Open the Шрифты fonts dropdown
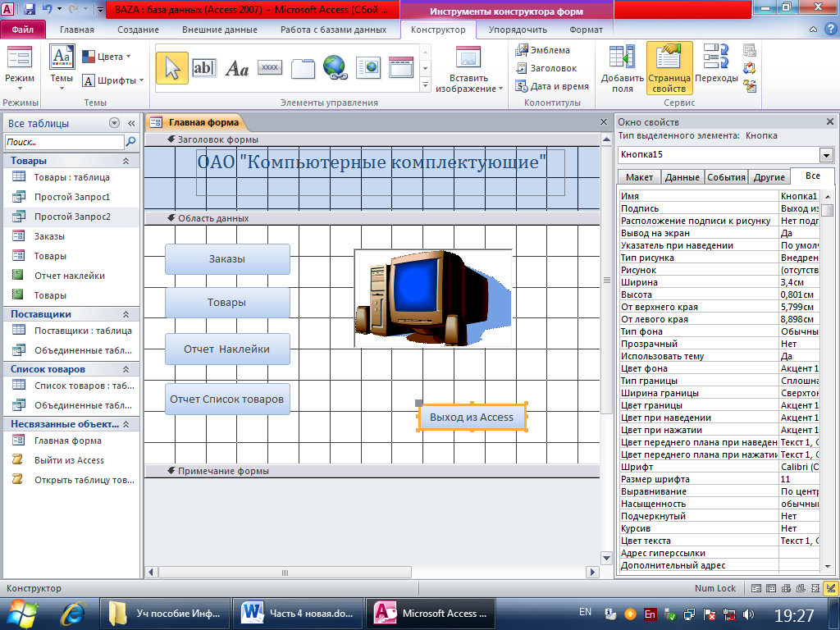 tap(113, 80)
